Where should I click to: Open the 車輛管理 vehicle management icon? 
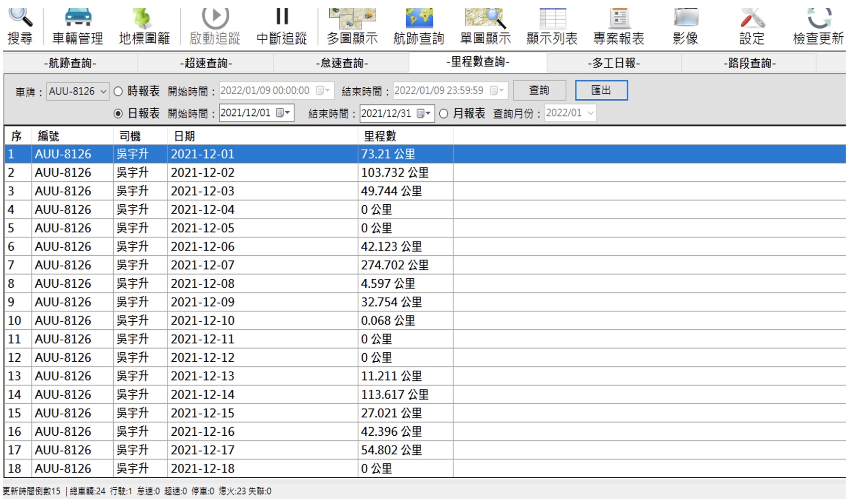[77, 26]
